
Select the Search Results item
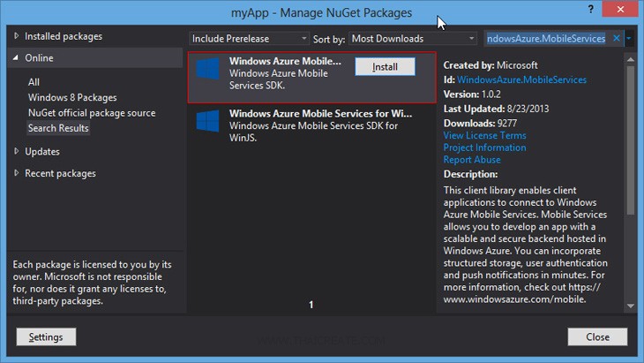click(58, 128)
